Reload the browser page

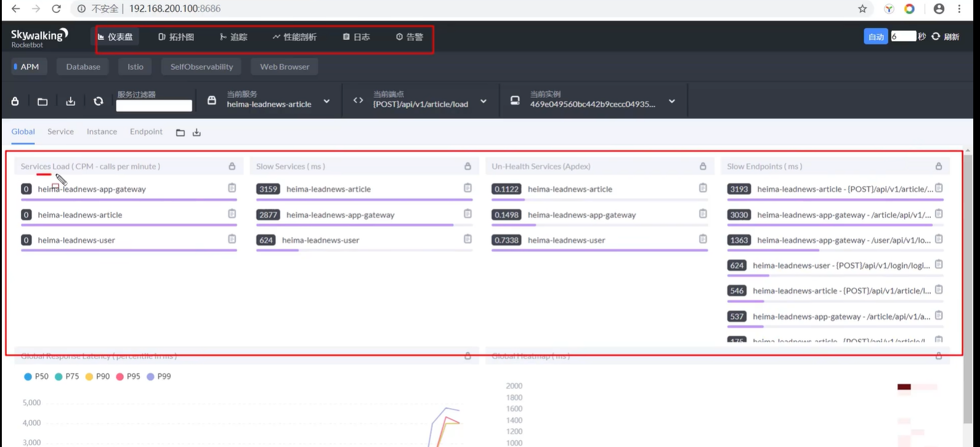56,9
